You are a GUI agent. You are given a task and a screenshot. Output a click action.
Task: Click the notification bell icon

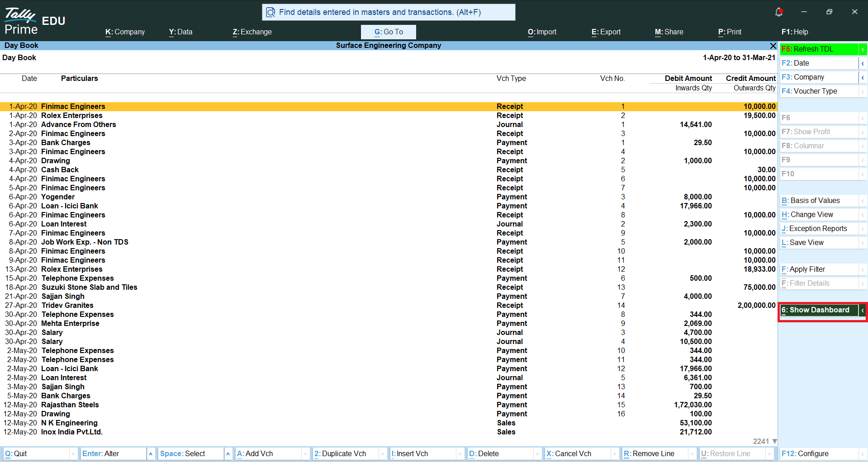pos(778,12)
